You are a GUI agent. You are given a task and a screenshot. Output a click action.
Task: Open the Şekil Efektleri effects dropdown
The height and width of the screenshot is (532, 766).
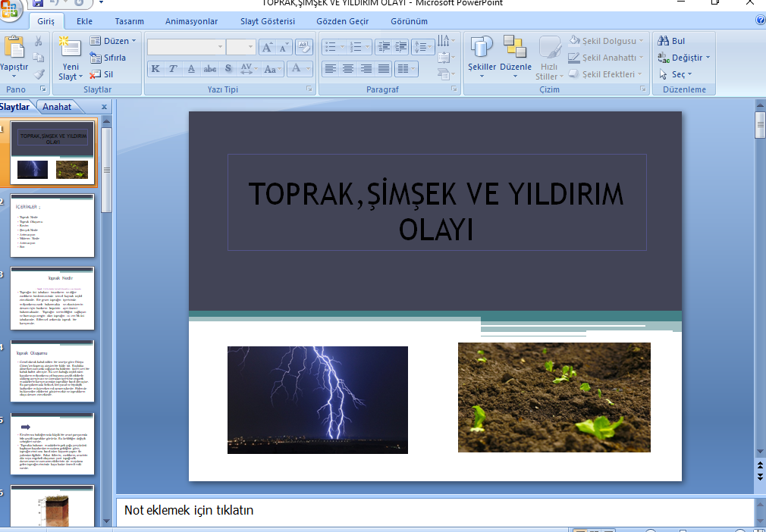point(604,74)
